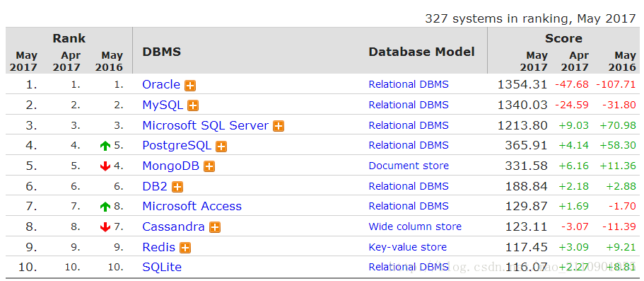Expand the plus icon beside MySQL

[192, 105]
